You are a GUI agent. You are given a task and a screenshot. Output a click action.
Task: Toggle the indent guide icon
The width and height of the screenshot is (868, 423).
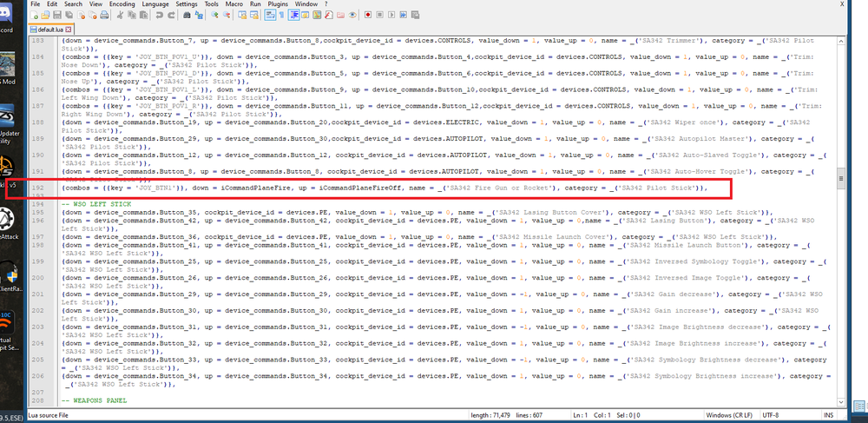293,16
